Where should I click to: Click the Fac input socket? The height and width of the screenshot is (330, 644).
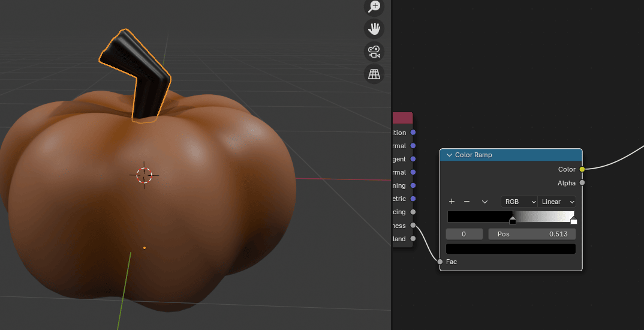[440, 262]
